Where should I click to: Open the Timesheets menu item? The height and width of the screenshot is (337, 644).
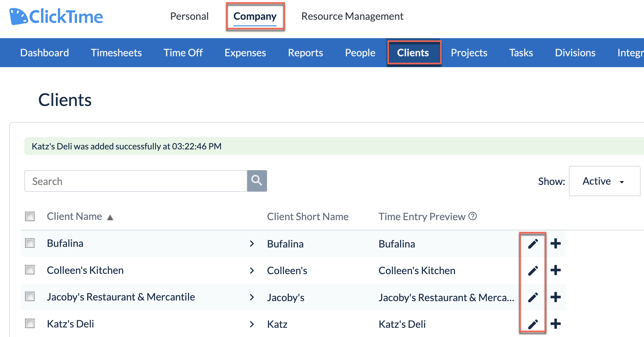(116, 53)
